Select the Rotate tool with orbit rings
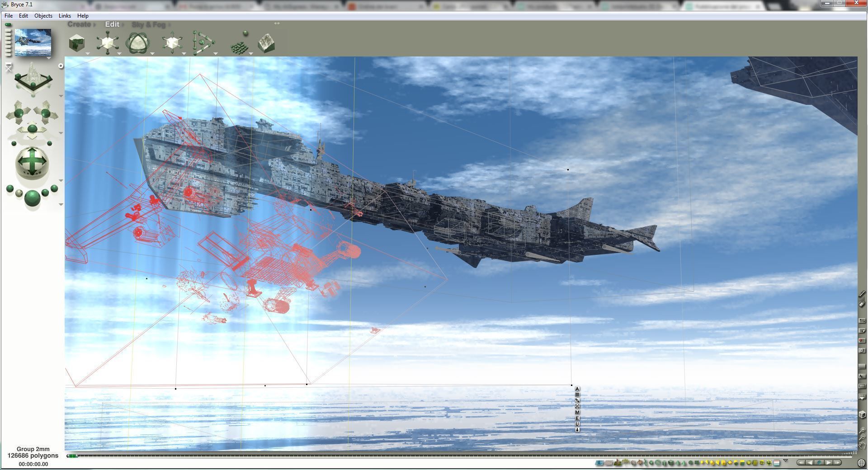Image resolution: width=868 pixels, height=470 pixels. click(x=137, y=43)
